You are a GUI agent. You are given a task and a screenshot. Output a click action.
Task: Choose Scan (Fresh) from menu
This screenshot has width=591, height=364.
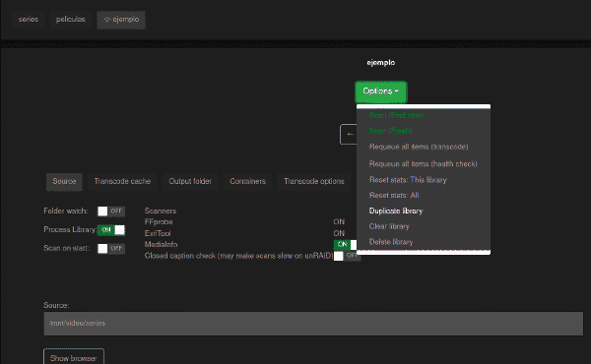click(x=390, y=131)
